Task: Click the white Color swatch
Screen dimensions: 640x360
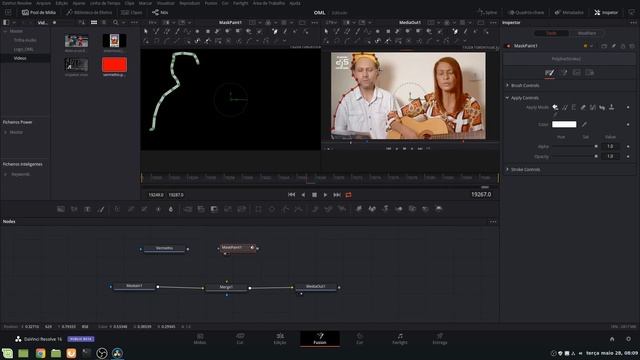Action: click(564, 124)
